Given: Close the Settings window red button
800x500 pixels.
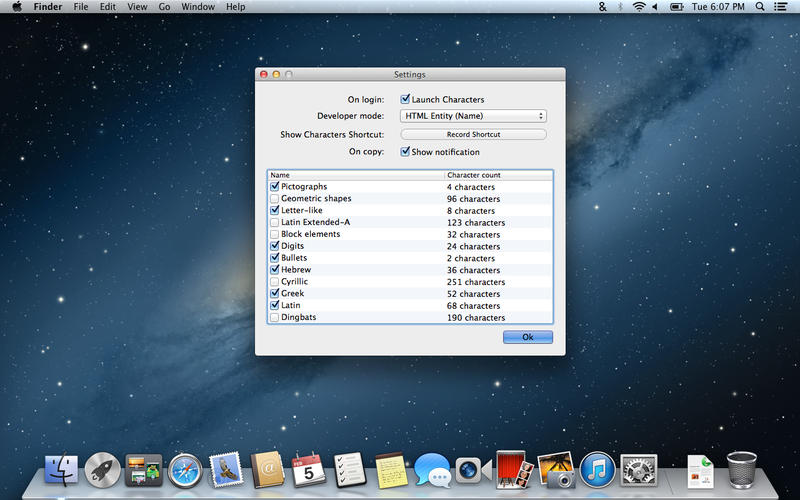Looking at the screenshot, I should pos(264,74).
